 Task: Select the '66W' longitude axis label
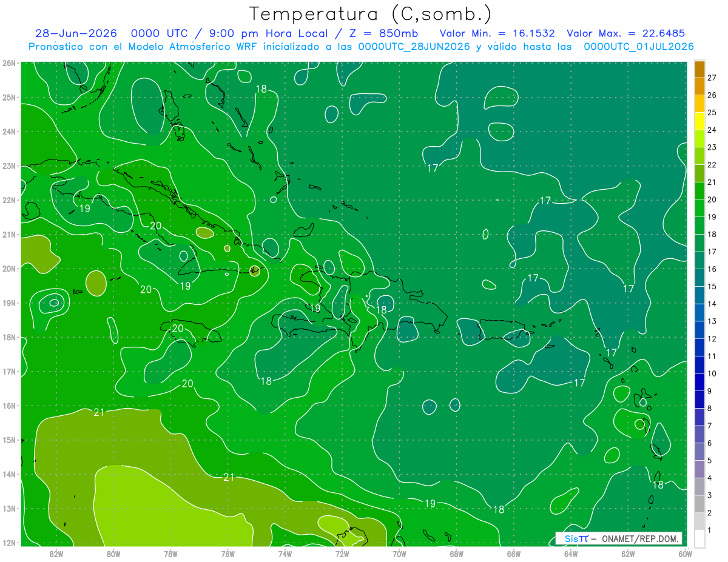pos(513,554)
